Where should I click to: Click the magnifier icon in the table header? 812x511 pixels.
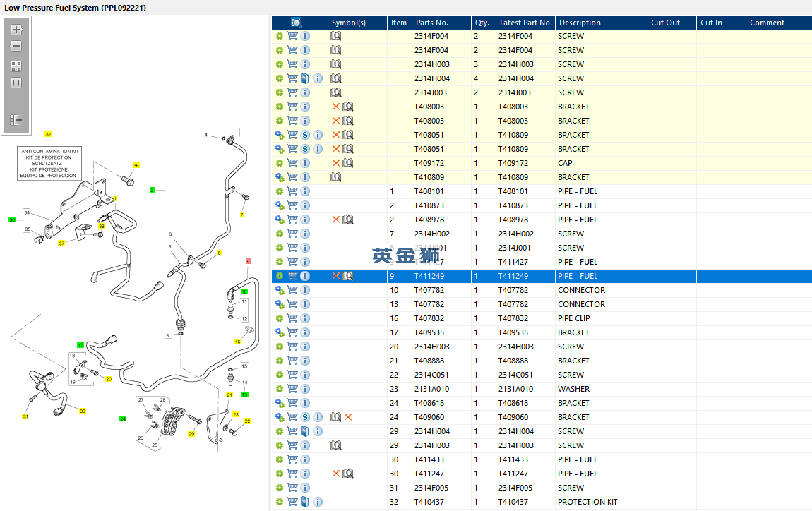[297, 23]
